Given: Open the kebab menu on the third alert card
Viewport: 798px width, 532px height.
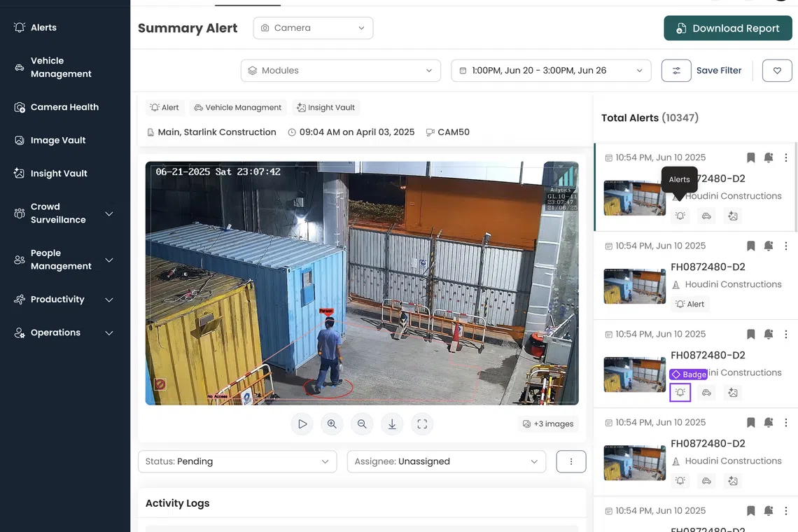Looking at the screenshot, I should [x=785, y=334].
